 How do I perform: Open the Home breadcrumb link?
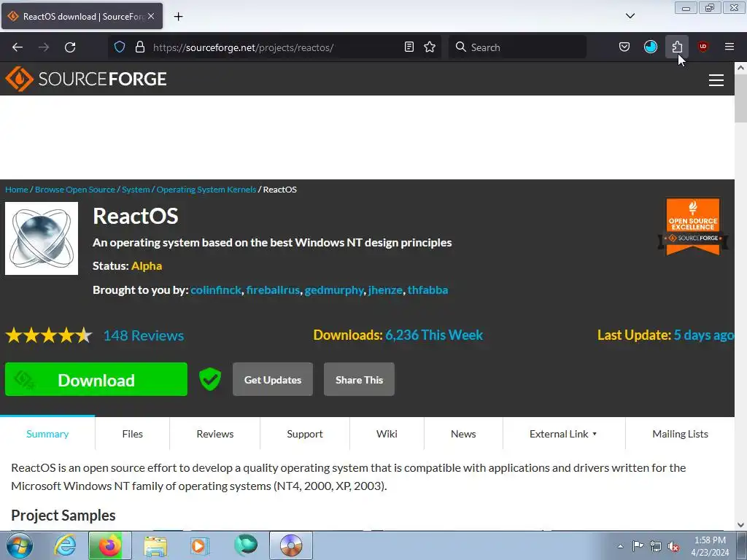(17, 190)
